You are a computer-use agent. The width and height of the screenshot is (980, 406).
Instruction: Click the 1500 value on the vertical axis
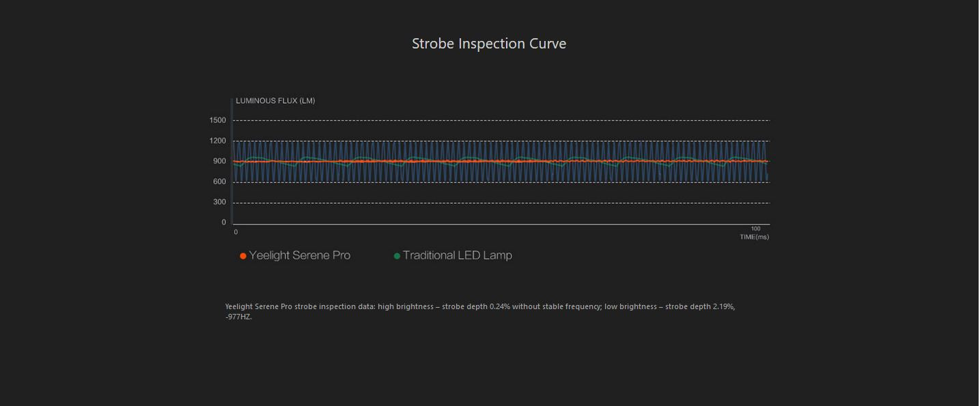click(x=218, y=120)
